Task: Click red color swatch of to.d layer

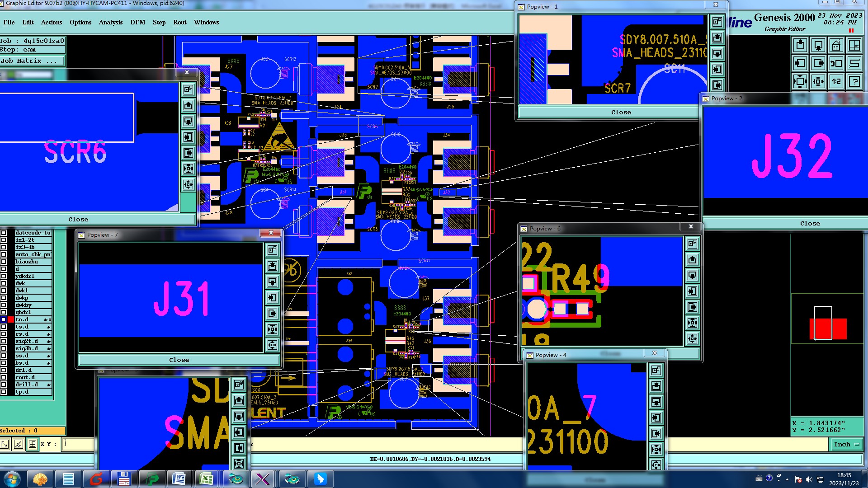Action: pyautogui.click(x=11, y=319)
